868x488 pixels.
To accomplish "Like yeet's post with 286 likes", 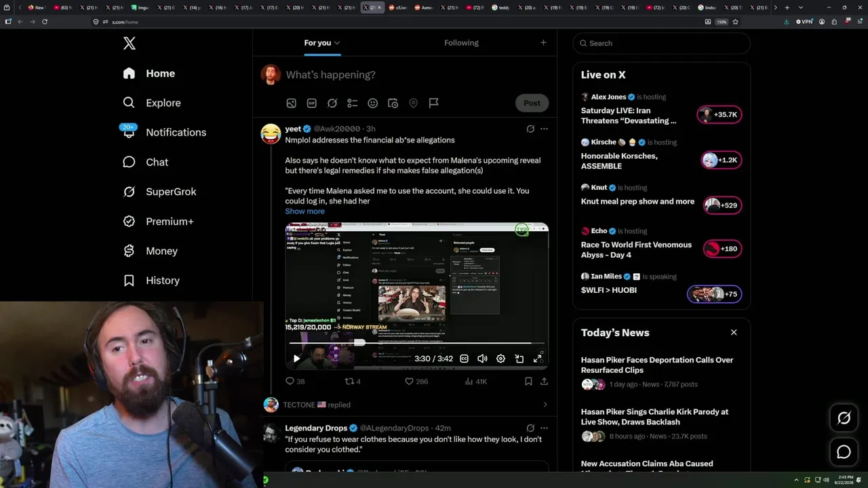I will (x=416, y=382).
